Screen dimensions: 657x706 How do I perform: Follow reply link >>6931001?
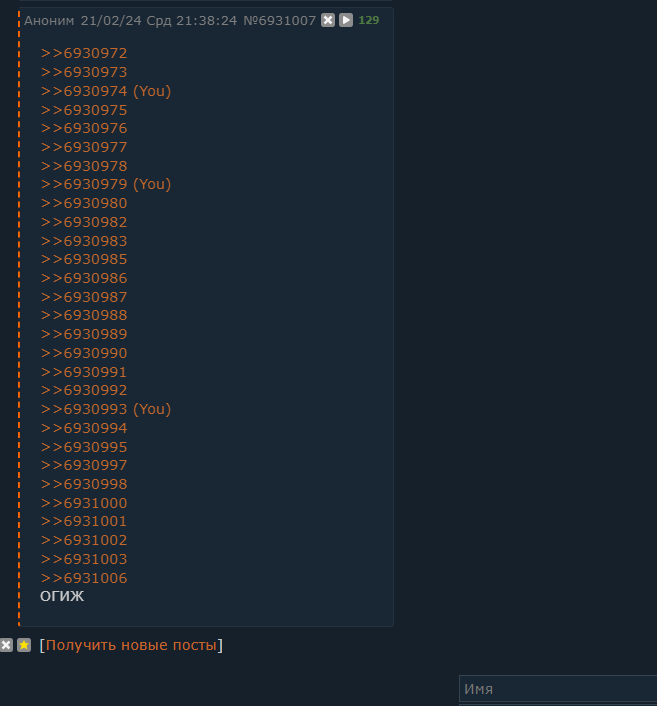84,521
